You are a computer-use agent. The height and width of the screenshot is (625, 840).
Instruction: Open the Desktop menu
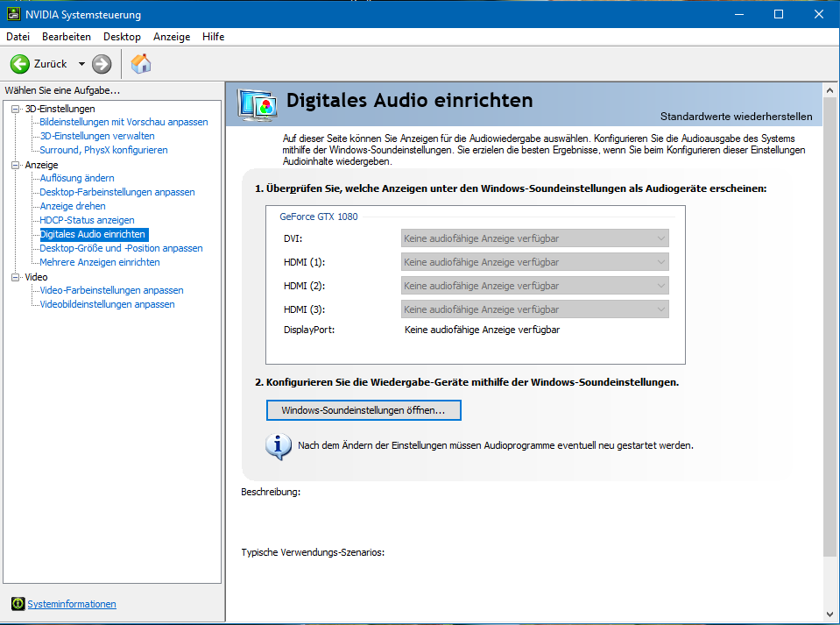(122, 37)
